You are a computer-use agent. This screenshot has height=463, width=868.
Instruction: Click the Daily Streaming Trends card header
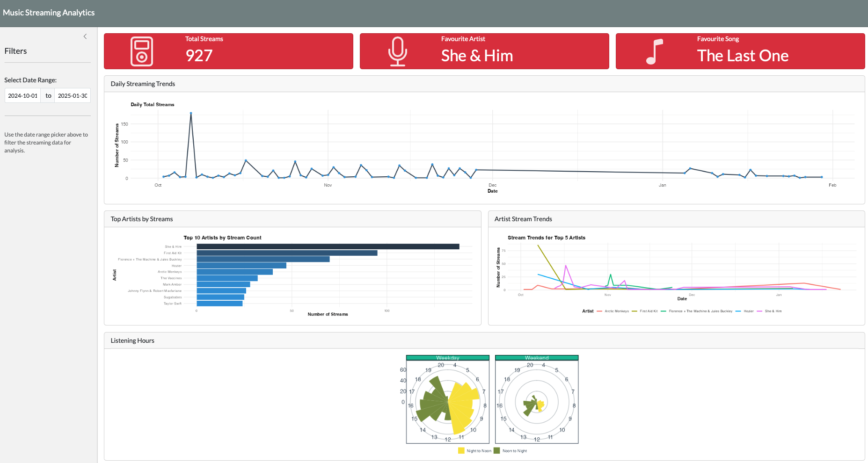484,84
